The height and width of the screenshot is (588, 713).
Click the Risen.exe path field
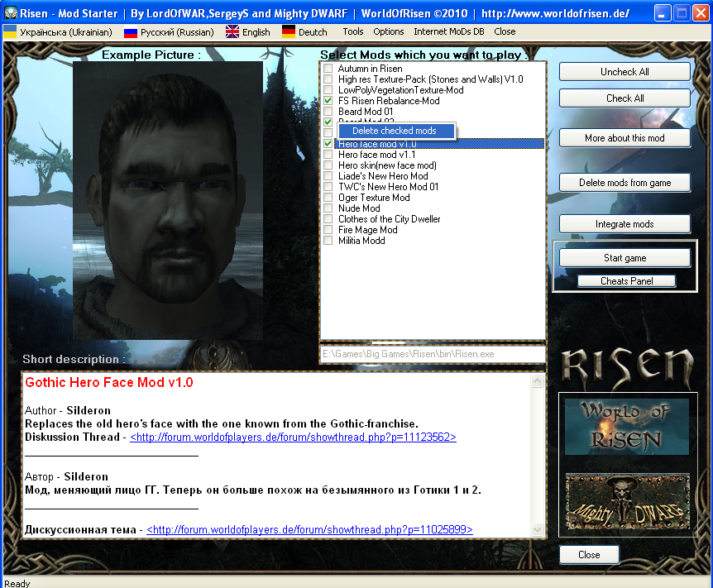[433, 354]
